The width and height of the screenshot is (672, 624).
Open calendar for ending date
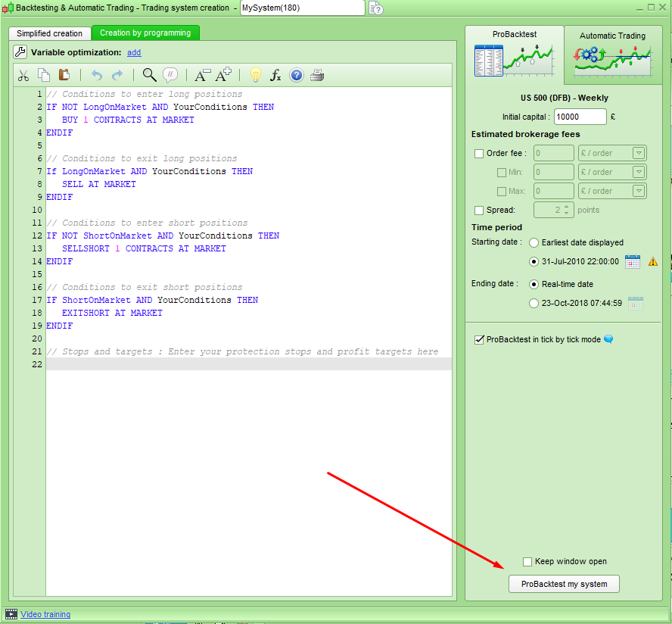point(636,303)
